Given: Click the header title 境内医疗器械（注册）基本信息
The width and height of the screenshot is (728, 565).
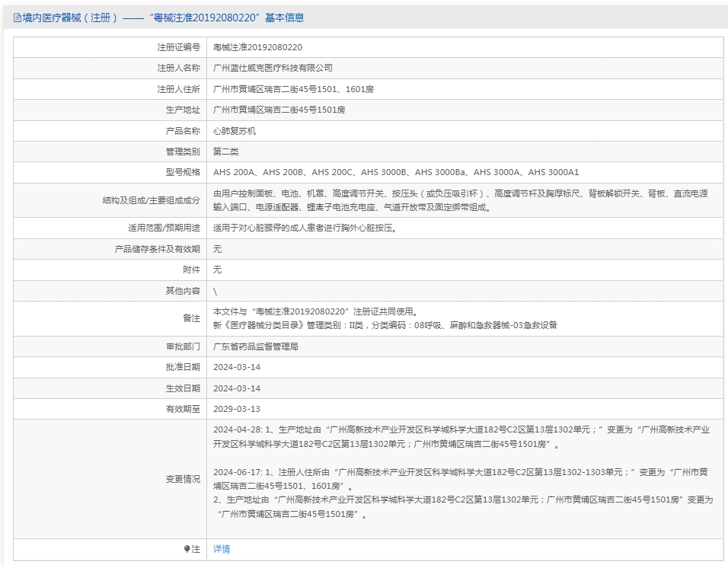Looking at the screenshot, I should click(163, 18).
